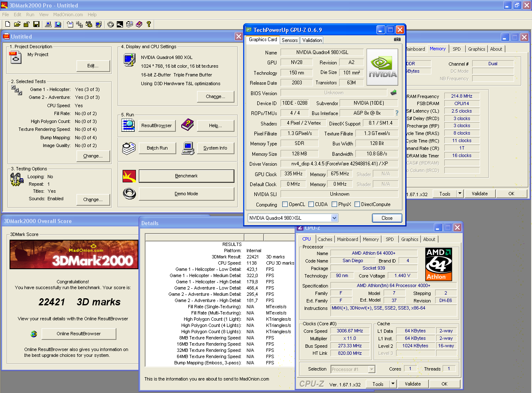Screen dimensions: 532x393
Task: Click the selected tests checkmarks toolbar icon
Action: [x=79, y=25]
